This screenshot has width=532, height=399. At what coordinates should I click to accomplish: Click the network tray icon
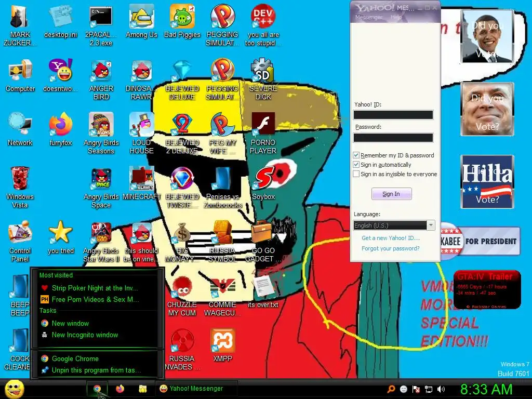(429, 389)
